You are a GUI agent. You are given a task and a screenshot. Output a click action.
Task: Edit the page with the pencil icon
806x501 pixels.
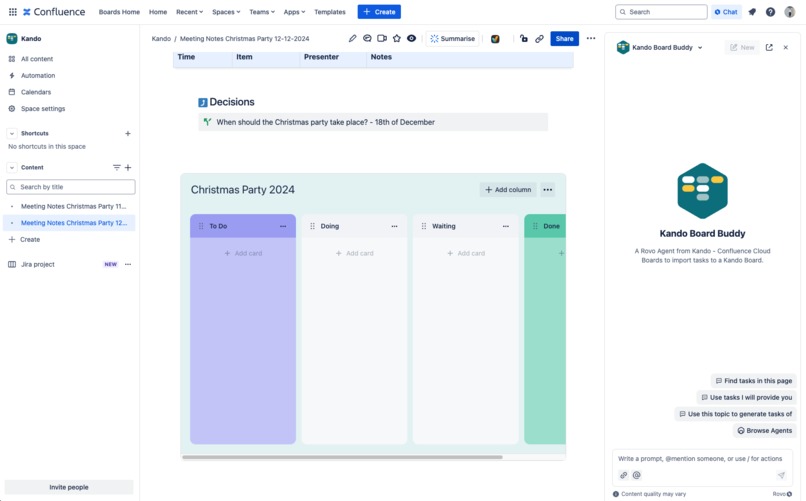tap(352, 39)
